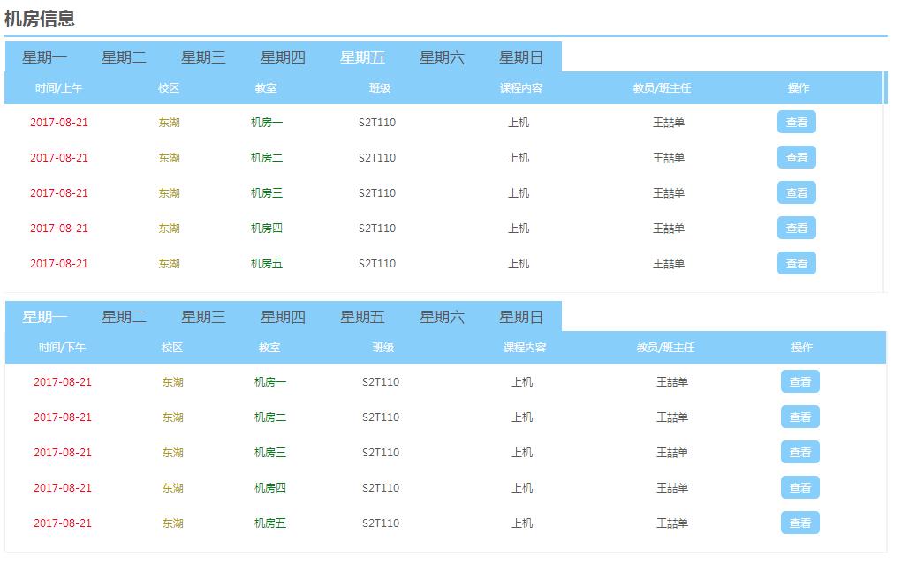Select 星期日 in the afternoon section
This screenshot has height=564, width=924.
click(x=521, y=316)
